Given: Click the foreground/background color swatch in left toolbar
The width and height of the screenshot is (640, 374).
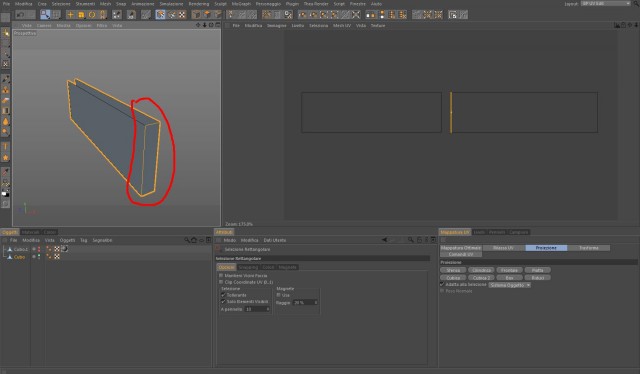Looking at the screenshot, I should [5, 194].
